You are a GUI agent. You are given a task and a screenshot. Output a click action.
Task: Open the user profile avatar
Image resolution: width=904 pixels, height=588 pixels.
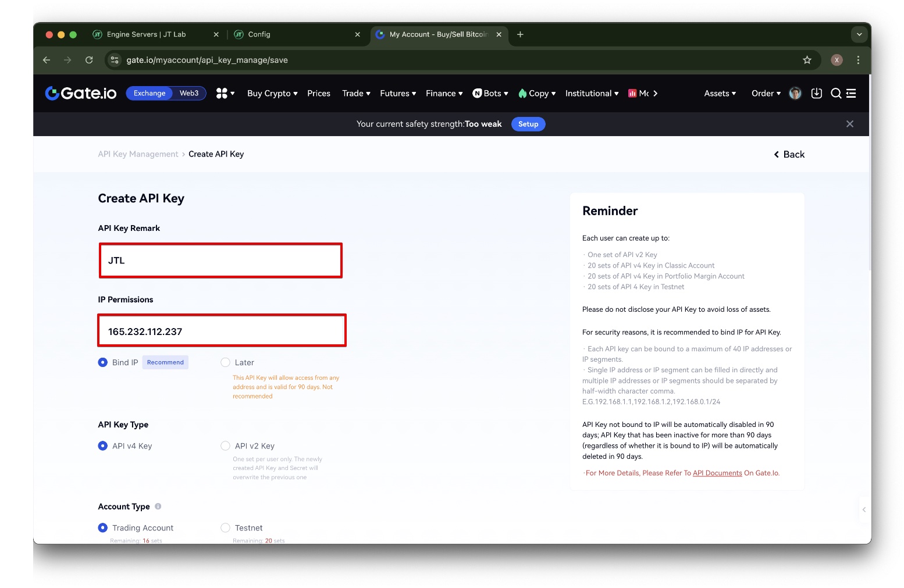click(795, 93)
